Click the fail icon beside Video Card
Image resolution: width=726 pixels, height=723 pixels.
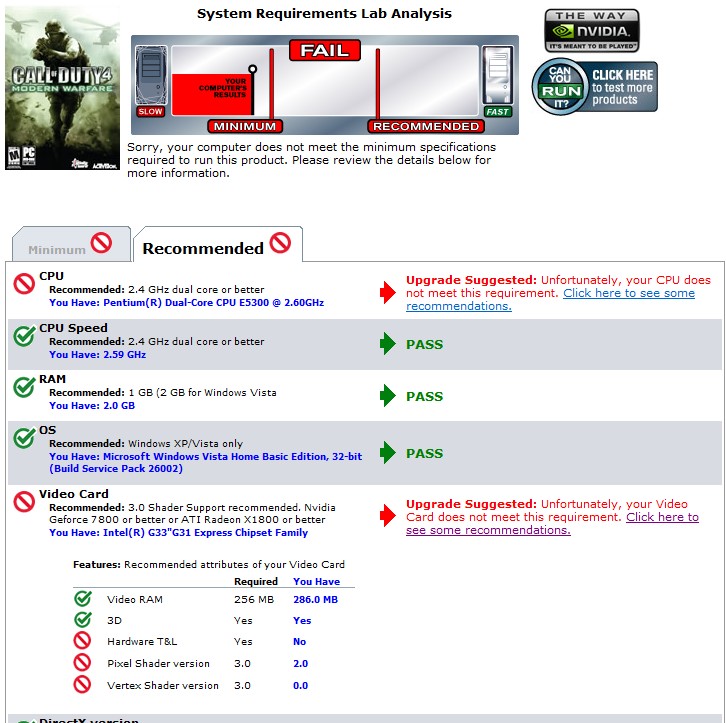tap(24, 501)
